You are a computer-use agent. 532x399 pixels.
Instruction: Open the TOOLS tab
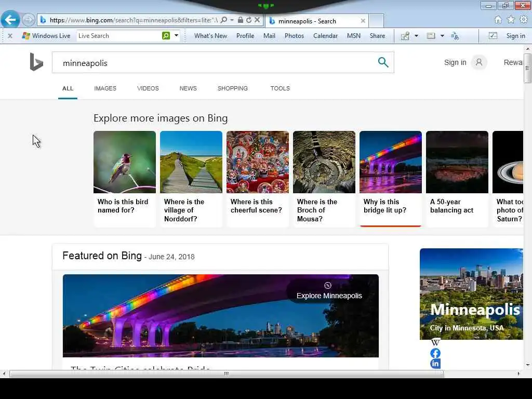click(x=280, y=88)
